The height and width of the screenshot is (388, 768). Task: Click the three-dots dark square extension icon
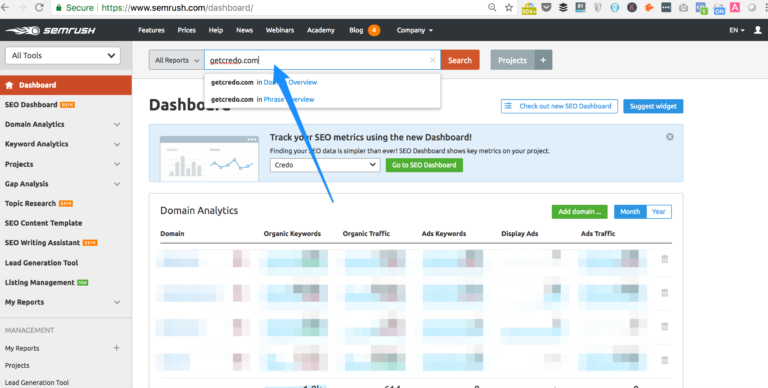[666, 7]
